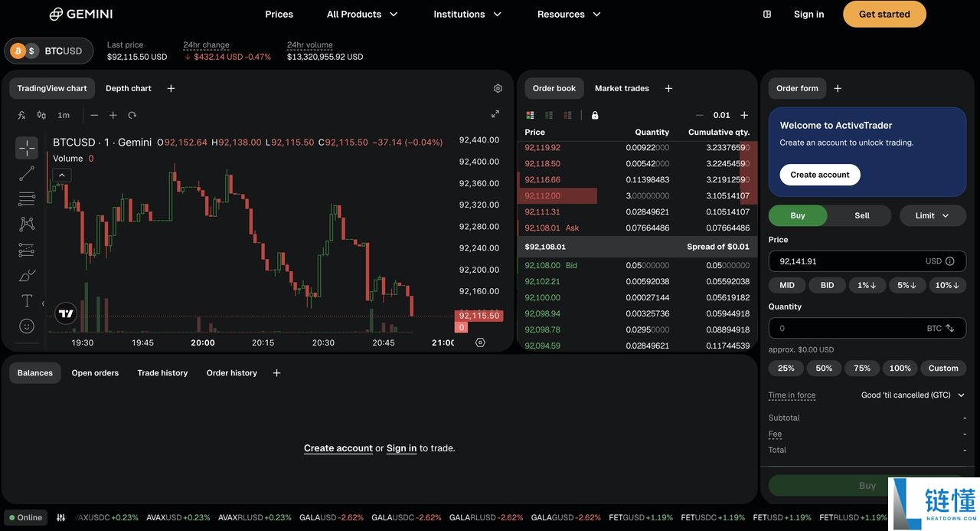Image resolution: width=980 pixels, height=531 pixels.
Task: Click the Get started button
Action: [884, 14]
